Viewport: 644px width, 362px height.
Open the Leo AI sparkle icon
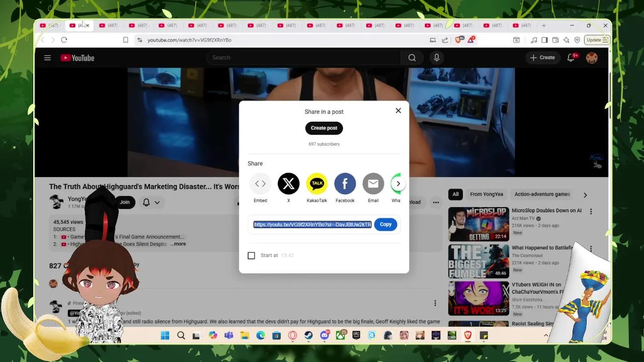tap(567, 40)
